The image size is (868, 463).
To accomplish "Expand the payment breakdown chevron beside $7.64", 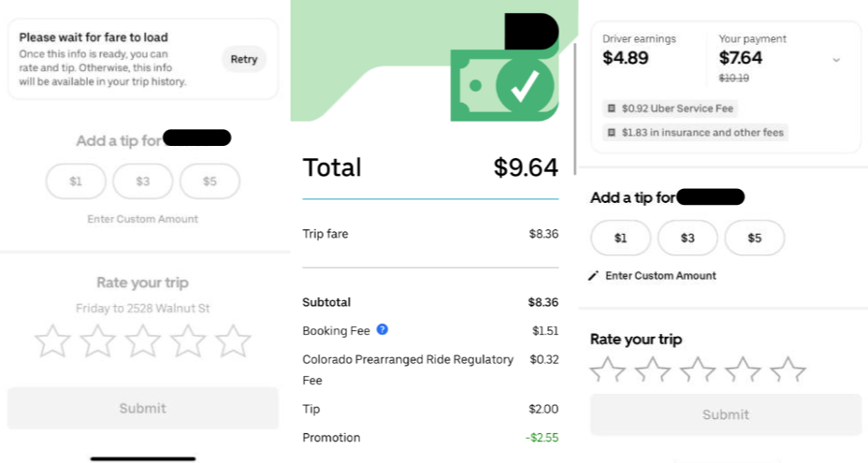I will click(x=836, y=59).
